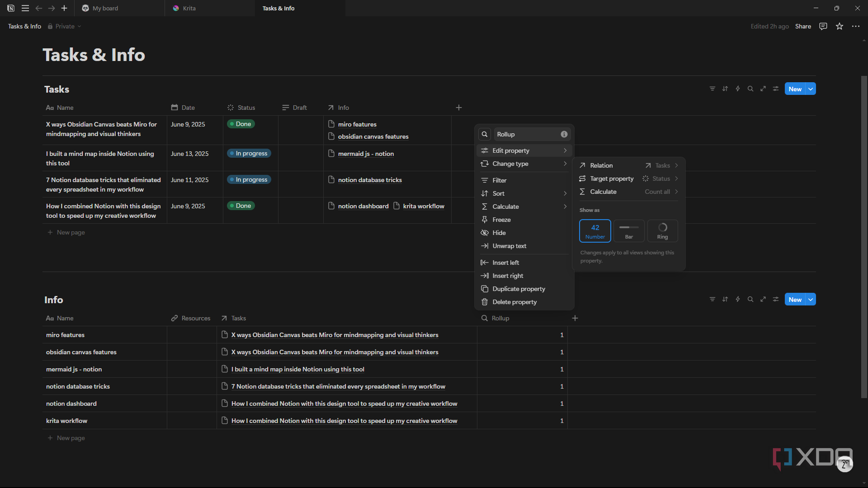The width and height of the screenshot is (868, 488).
Task: Open Tasks database automations lightning icon
Action: (x=738, y=89)
